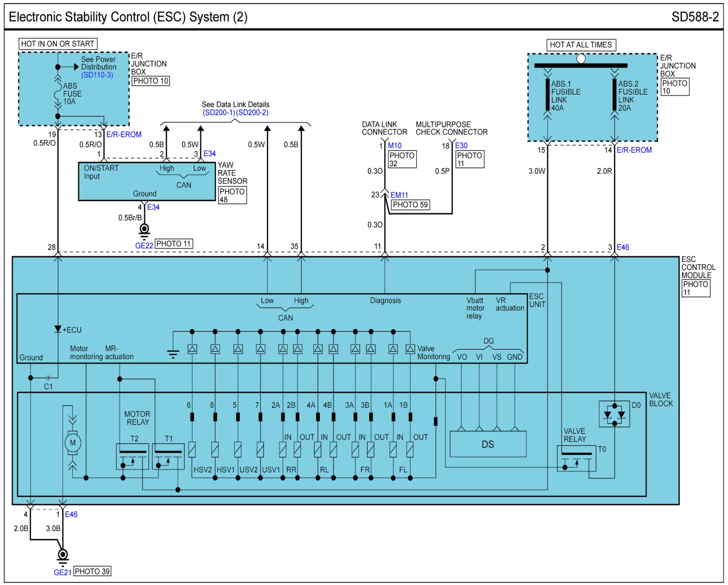Image resolution: width=728 pixels, height=585 pixels.
Task: Click the GE22 ground symbol
Action: (x=144, y=230)
